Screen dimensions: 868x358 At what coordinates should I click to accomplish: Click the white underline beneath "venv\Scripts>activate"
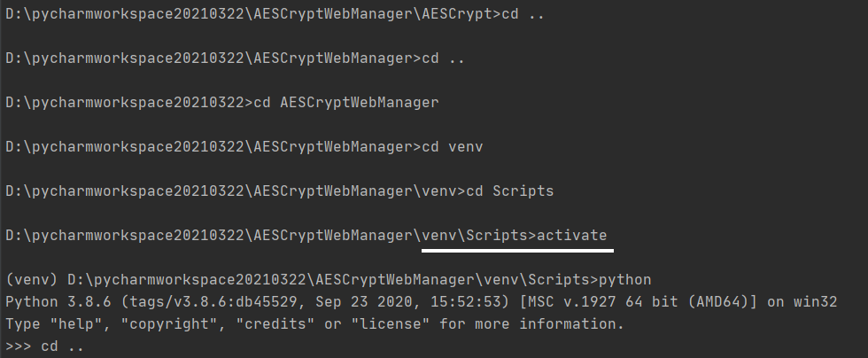point(517,251)
